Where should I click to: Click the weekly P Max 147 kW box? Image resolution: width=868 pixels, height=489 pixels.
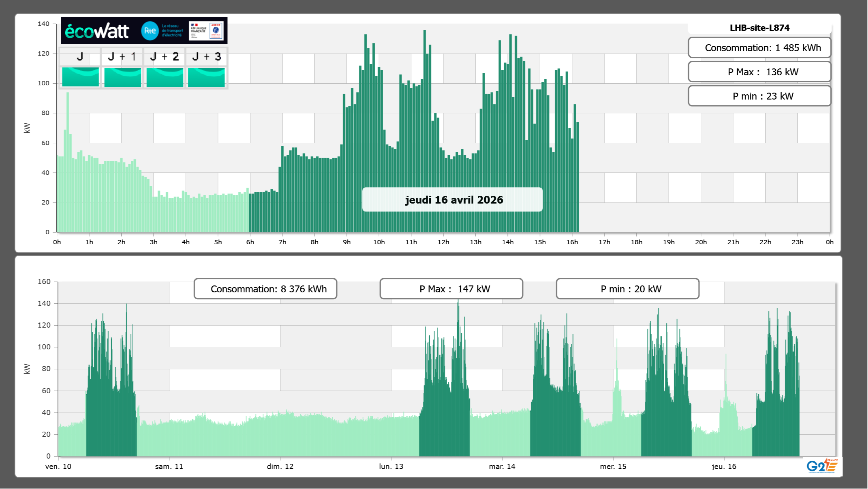451,289
